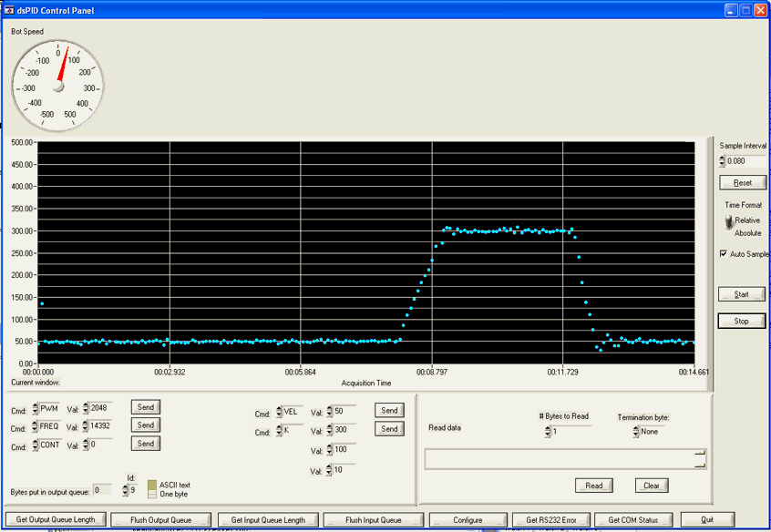This screenshot has width=771, height=532.
Task: Increment the Sample Interval value arrow
Action: [x=721, y=158]
